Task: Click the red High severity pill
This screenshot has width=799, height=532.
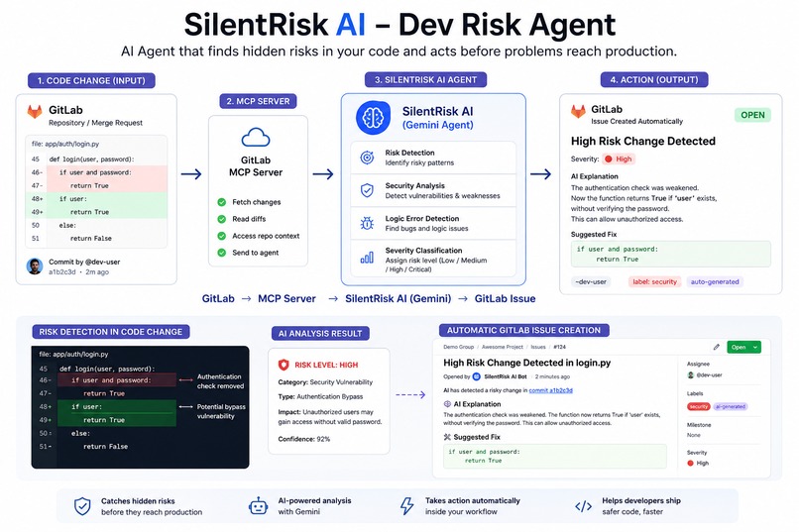Action: (x=619, y=159)
